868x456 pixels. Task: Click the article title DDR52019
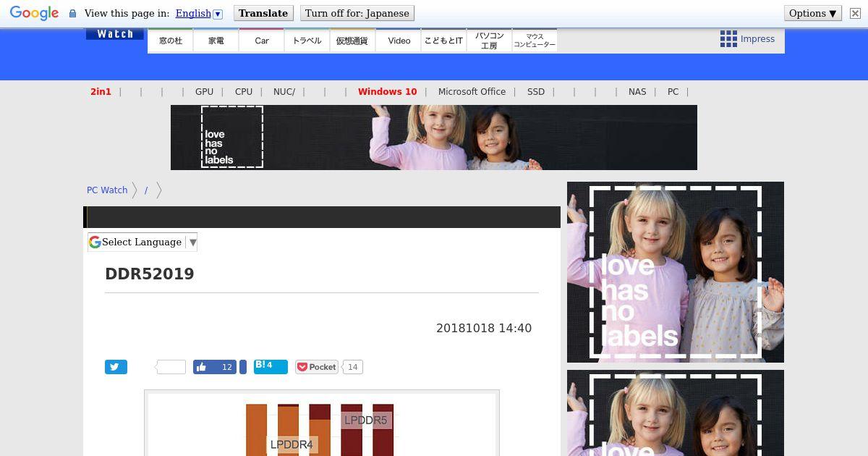150,274
